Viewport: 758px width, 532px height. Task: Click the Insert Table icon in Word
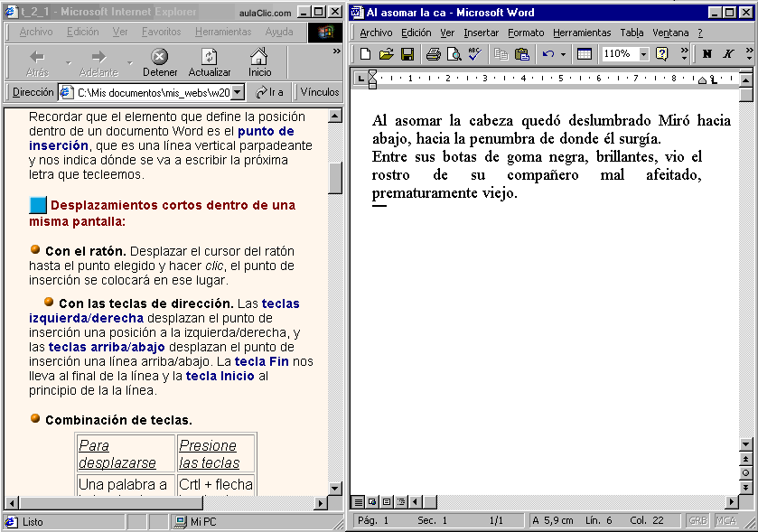[x=584, y=53]
